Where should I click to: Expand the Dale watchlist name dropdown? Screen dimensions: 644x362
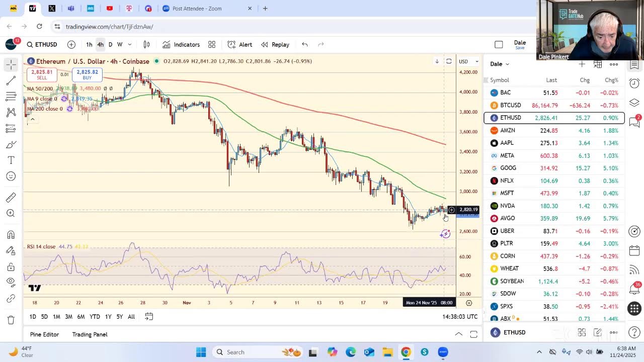500,64
